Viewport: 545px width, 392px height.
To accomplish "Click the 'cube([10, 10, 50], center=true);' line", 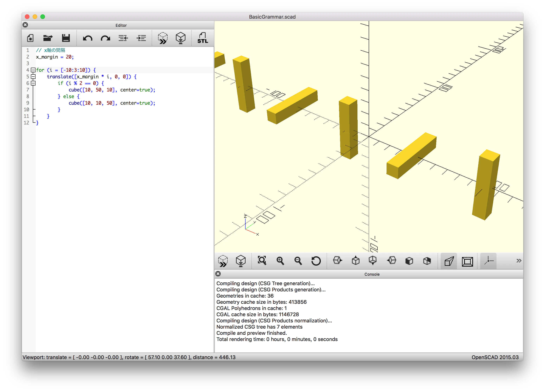I will pyautogui.click(x=112, y=103).
